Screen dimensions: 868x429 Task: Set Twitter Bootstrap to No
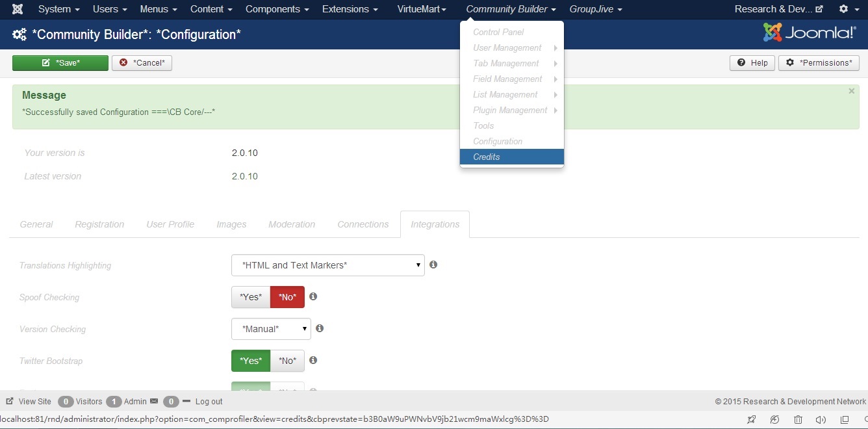tap(287, 361)
